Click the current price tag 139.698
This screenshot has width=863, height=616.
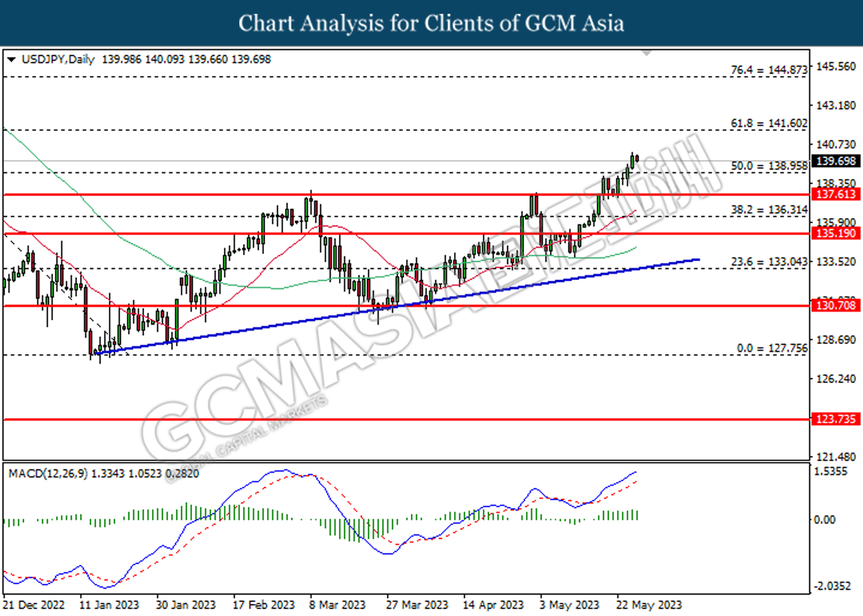(837, 161)
